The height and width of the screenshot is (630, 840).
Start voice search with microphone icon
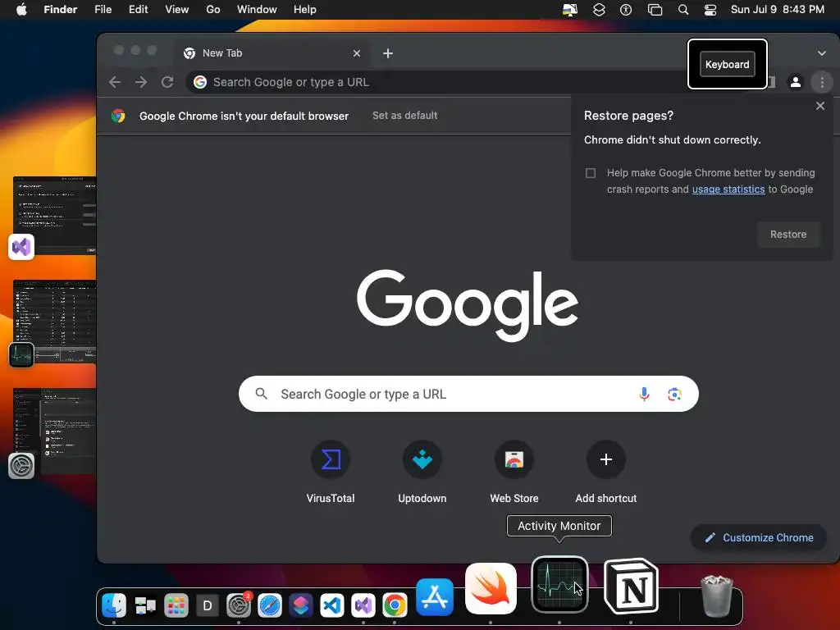[x=644, y=395]
